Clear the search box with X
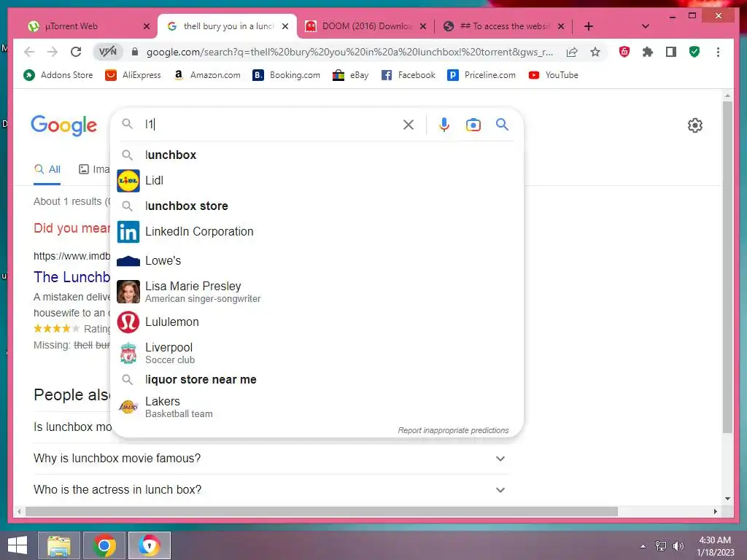The height and width of the screenshot is (560, 747). point(409,125)
